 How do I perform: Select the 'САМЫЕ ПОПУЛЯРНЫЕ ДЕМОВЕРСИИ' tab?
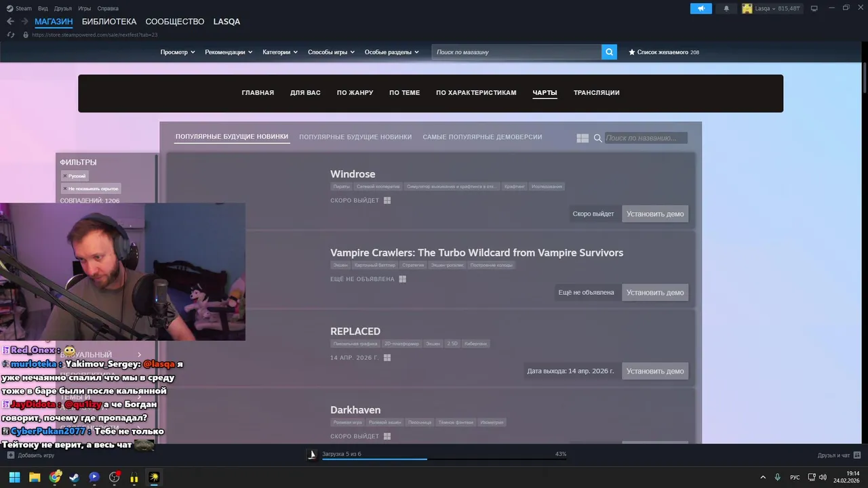(x=482, y=137)
